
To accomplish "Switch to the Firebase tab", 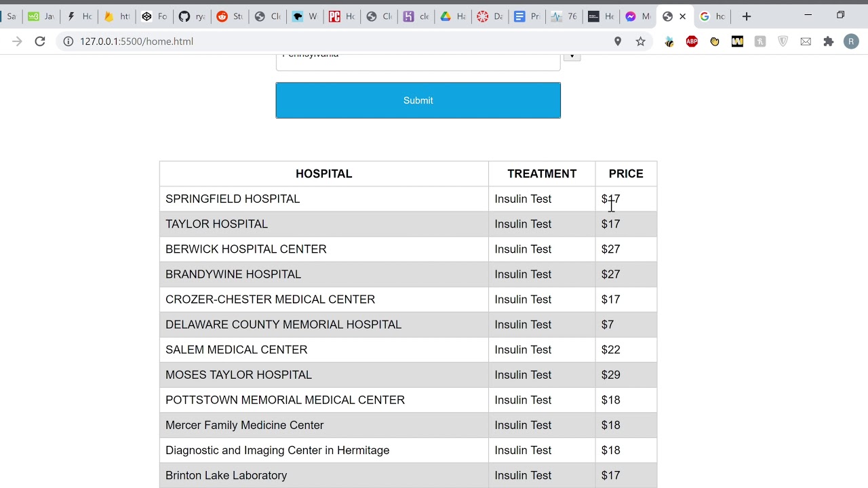I will coord(115,16).
